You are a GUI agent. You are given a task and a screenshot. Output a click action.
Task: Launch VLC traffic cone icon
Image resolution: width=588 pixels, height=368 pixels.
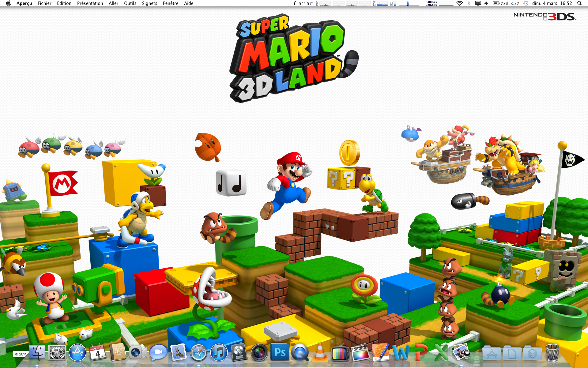(x=320, y=352)
